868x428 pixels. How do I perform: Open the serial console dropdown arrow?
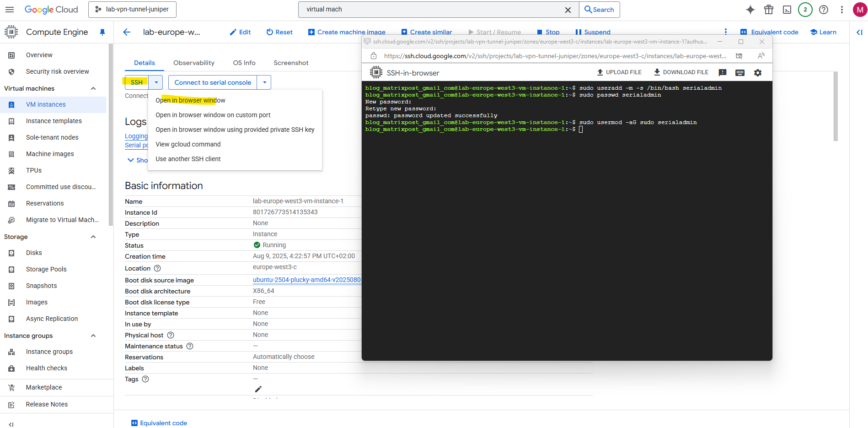point(264,82)
